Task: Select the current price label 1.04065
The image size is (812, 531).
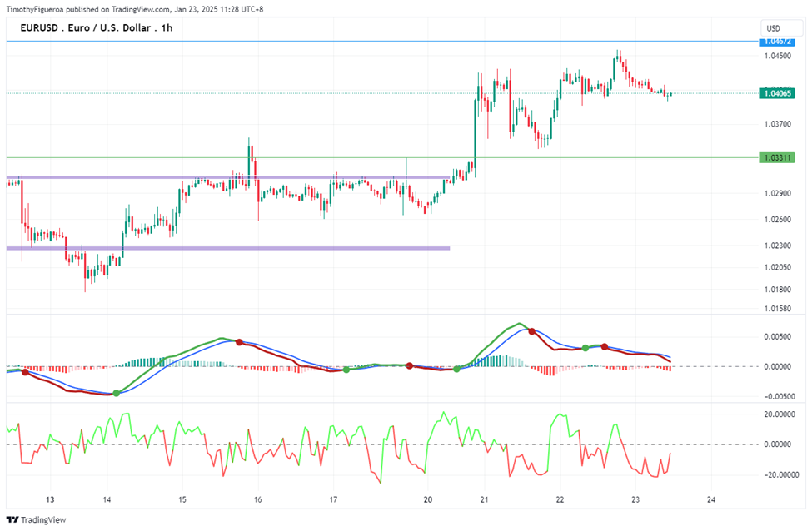Action: (777, 94)
